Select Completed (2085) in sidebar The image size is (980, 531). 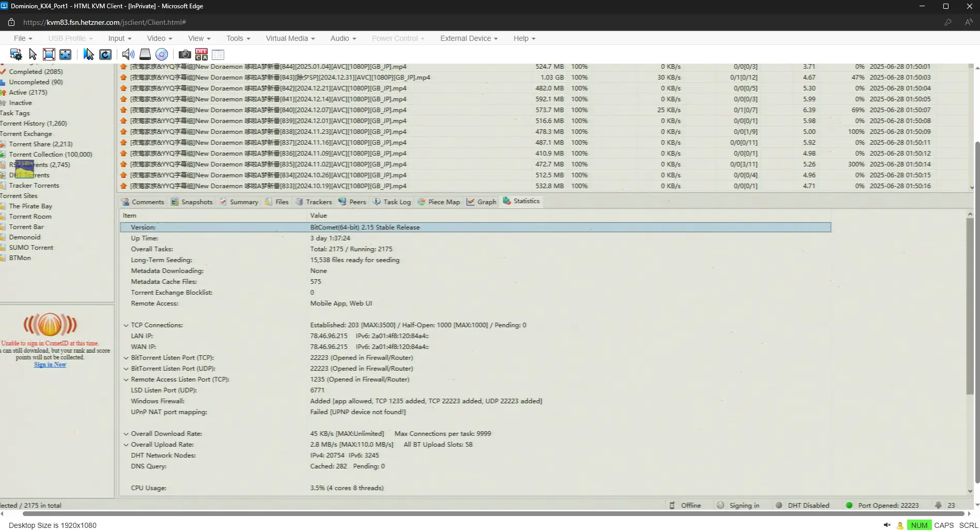[36, 71]
